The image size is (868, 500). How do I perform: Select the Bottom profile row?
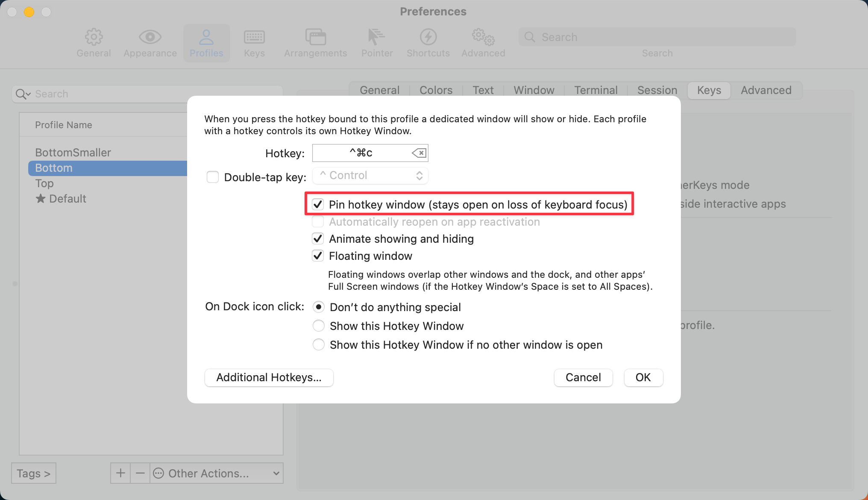tap(108, 168)
